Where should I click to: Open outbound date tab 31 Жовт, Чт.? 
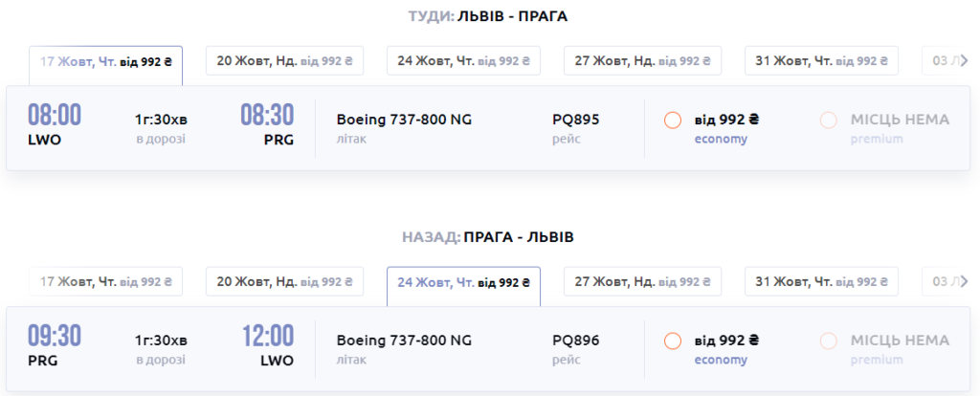click(x=822, y=61)
